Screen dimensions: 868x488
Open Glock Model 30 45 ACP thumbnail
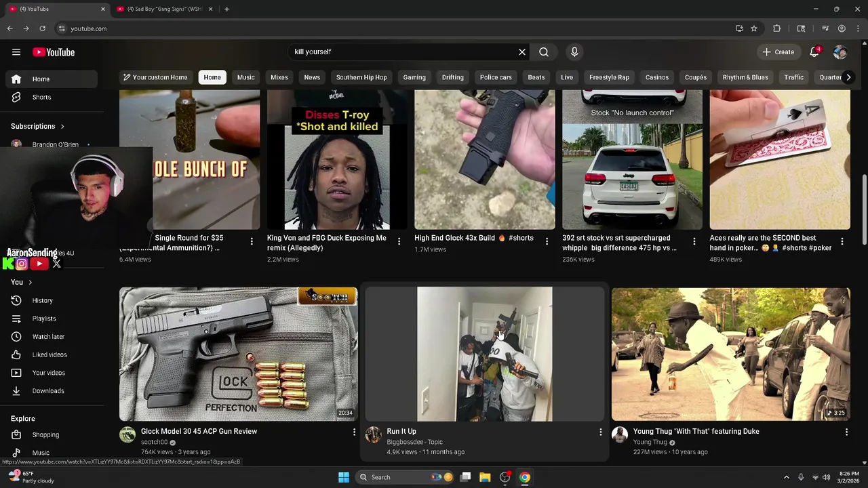pyautogui.click(x=239, y=354)
